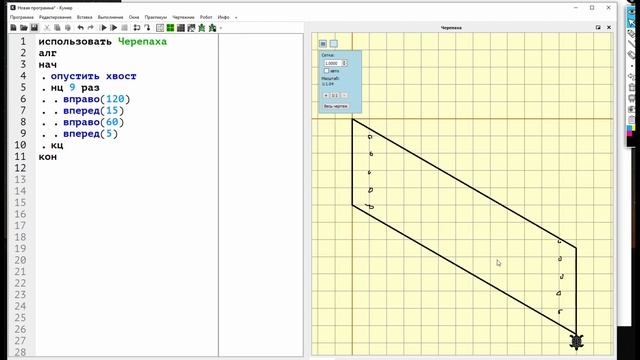Select the pointer arrow tool in side toolbar

(x=632, y=22)
